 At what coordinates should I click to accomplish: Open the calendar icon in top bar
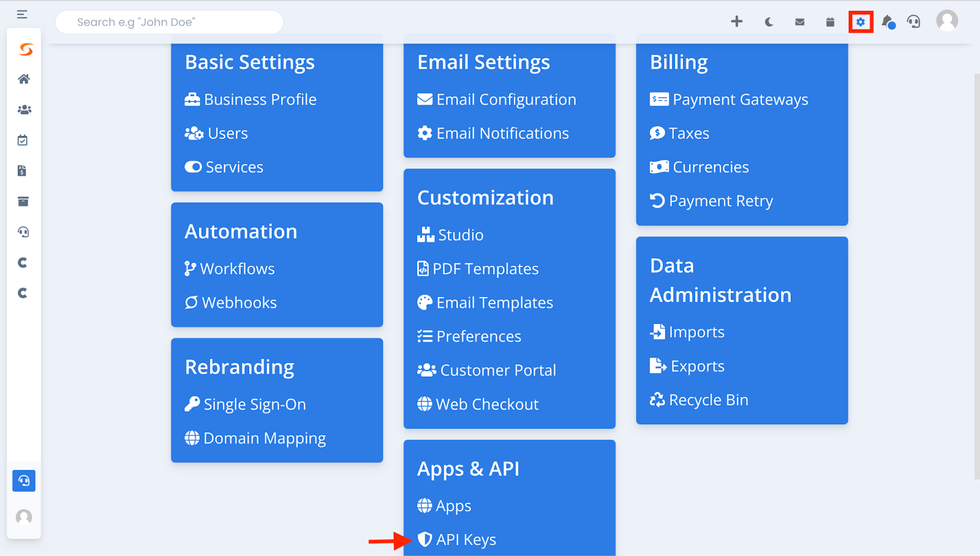tap(830, 22)
